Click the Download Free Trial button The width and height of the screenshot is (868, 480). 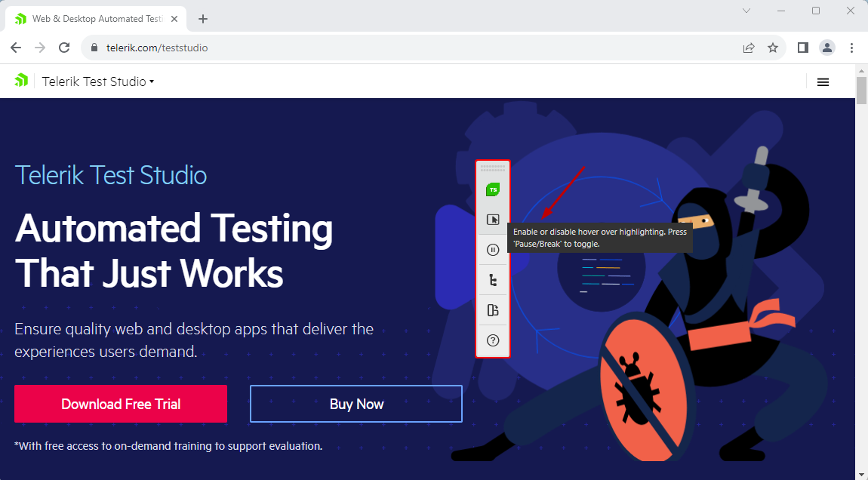[x=121, y=405]
